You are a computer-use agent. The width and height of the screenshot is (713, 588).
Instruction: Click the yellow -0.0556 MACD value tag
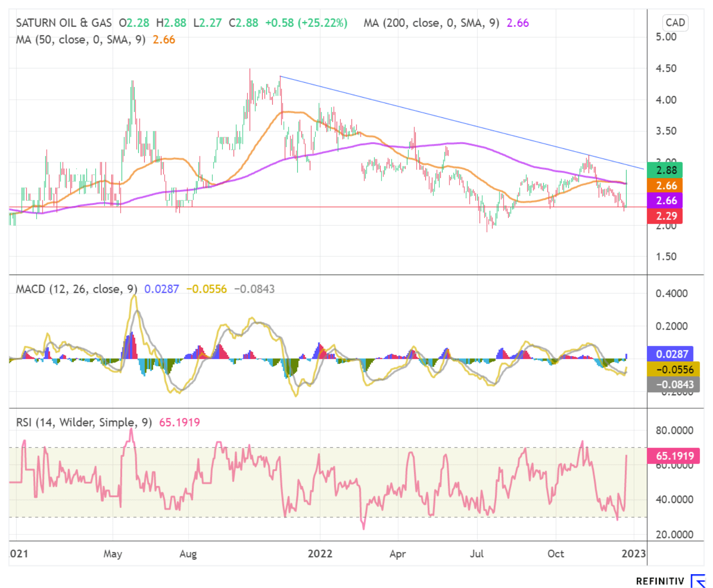[x=674, y=369]
